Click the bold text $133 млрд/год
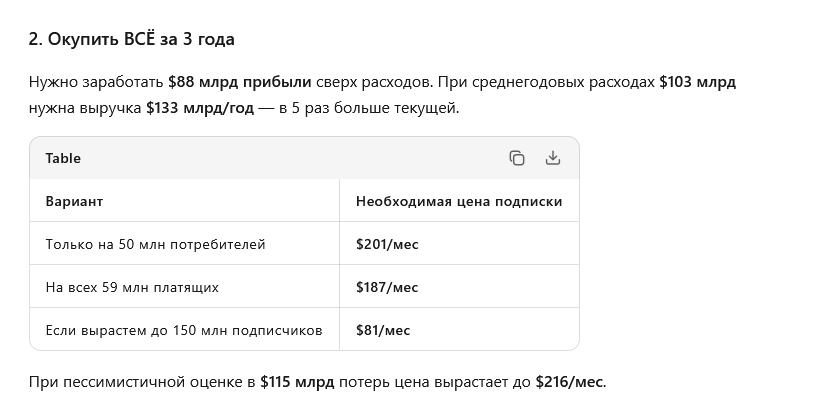The height and width of the screenshot is (406, 826). [200, 108]
